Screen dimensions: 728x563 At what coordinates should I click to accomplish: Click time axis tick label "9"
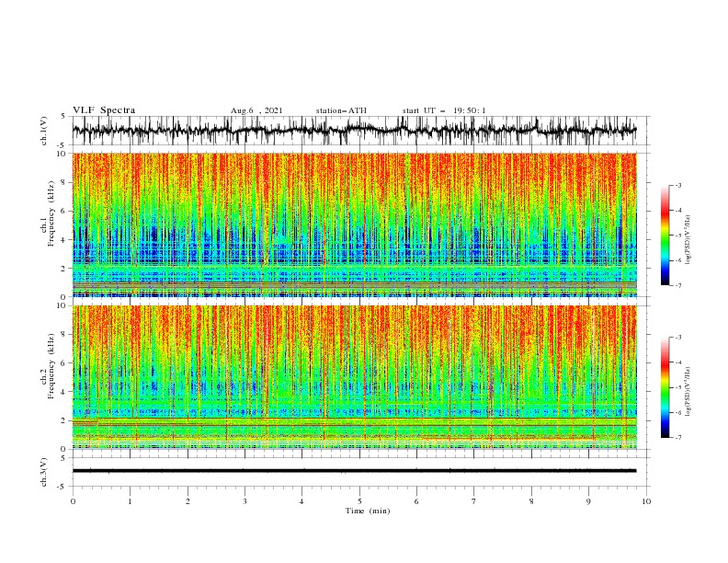(588, 501)
